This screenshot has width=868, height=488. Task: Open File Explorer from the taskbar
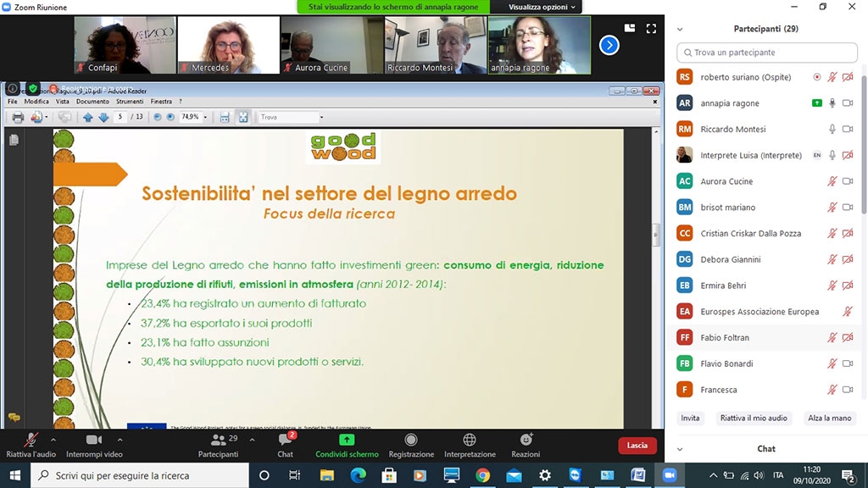[x=327, y=475]
